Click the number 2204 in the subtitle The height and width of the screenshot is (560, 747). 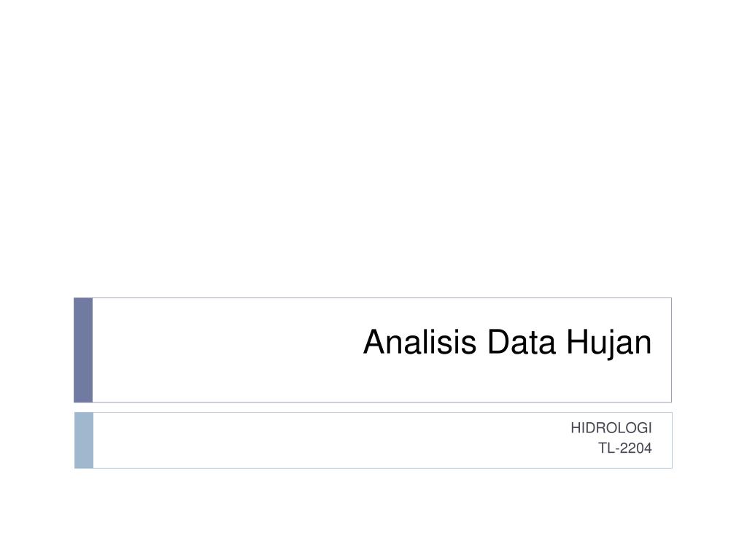click(x=635, y=448)
